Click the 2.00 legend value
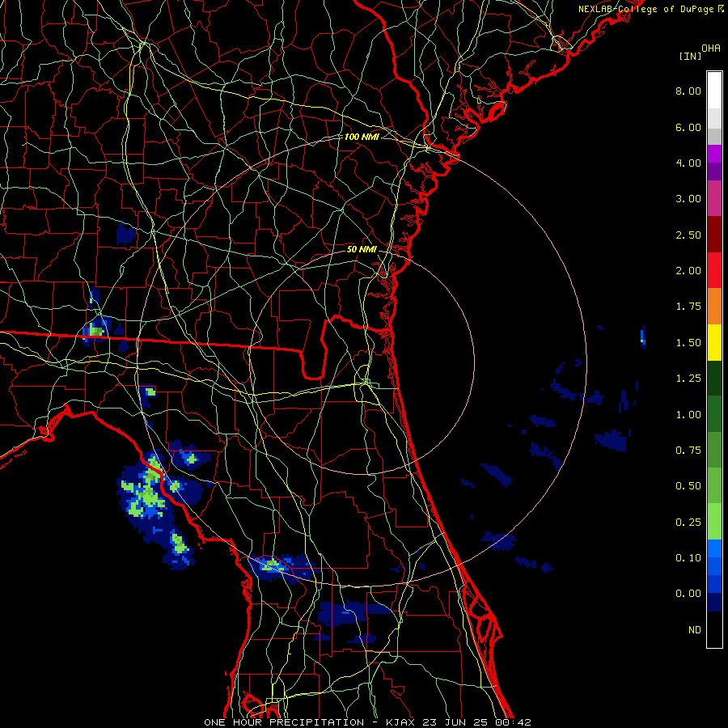 [x=688, y=271]
